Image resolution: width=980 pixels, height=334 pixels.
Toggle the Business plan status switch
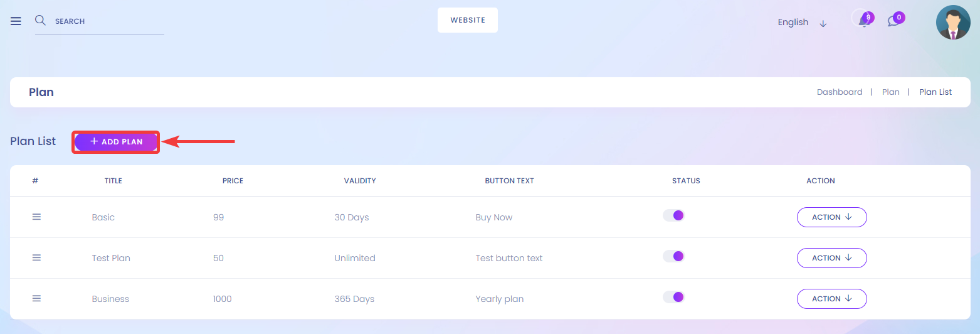pos(673,297)
